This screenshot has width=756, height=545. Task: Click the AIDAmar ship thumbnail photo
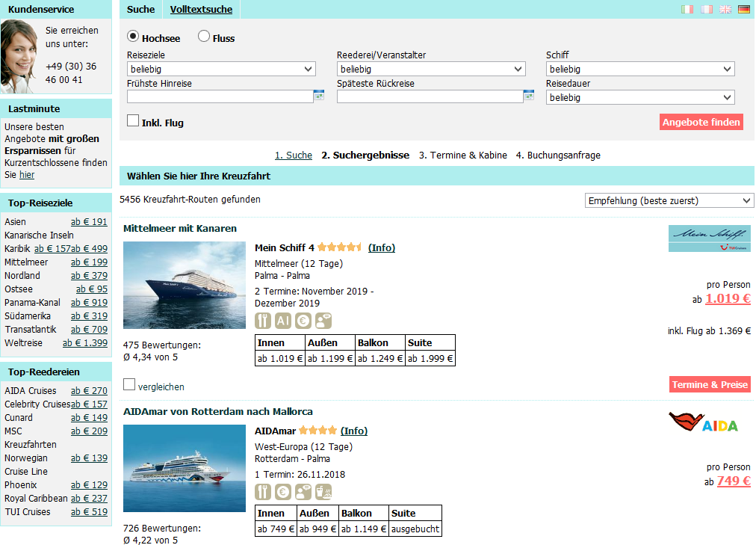coord(184,468)
